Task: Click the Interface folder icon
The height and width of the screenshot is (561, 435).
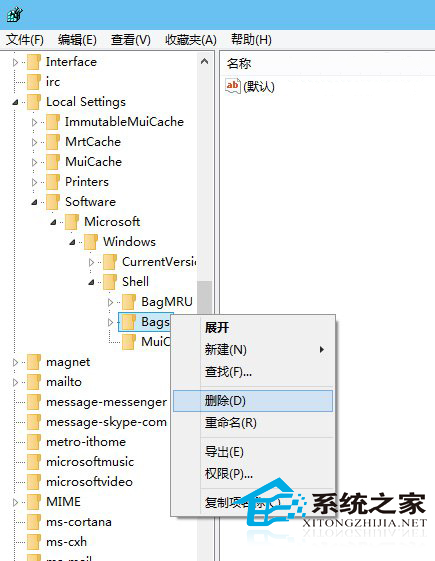Action: pos(34,62)
